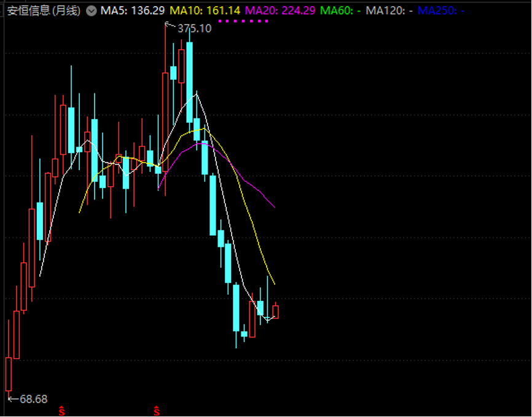The width and height of the screenshot is (532, 417).
Task: Click the second red S marker icon
Action: tap(157, 410)
